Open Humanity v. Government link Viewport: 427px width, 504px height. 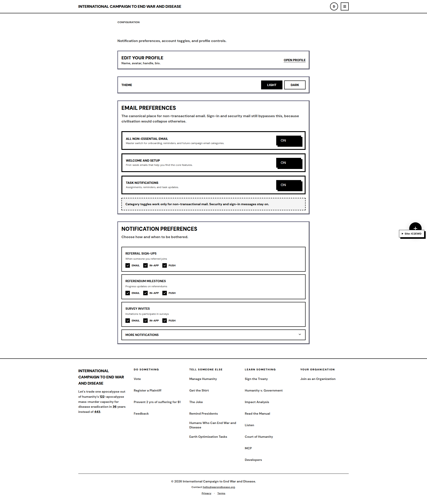point(264,391)
